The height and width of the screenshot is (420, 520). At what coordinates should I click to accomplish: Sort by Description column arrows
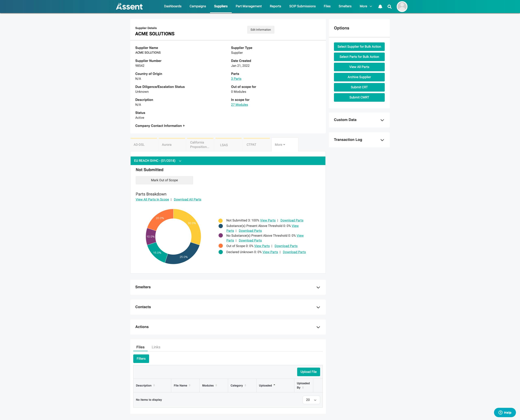point(154,385)
